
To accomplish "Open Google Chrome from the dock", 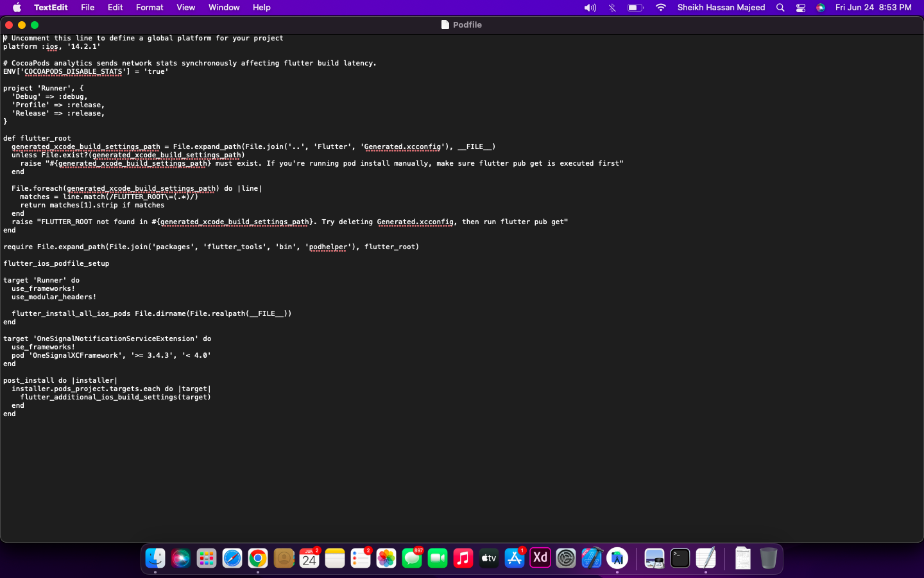I will click(258, 558).
